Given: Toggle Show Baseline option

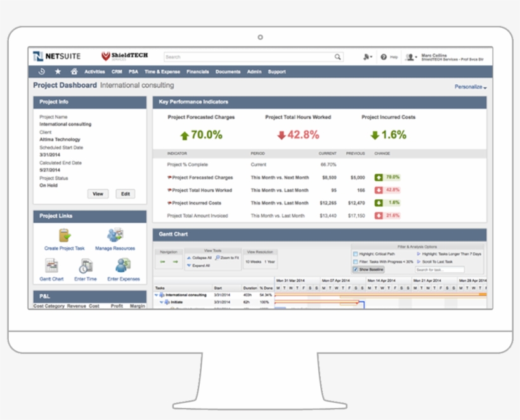Looking at the screenshot, I should coord(355,269).
